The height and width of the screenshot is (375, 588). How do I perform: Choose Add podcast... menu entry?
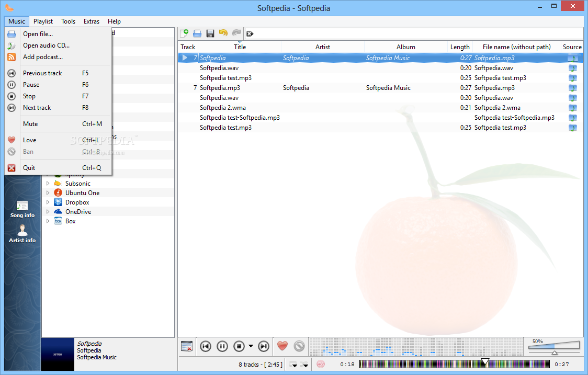pos(58,57)
